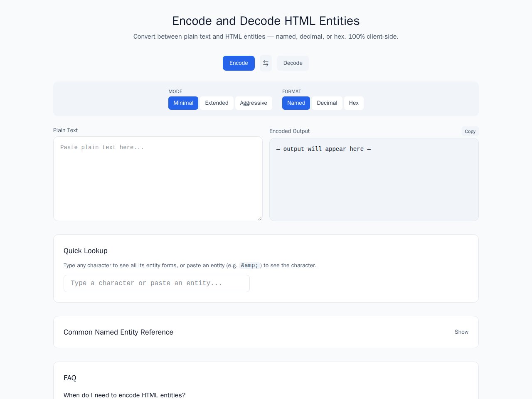The width and height of the screenshot is (532, 399).
Task: Select Aggressive encoding mode
Action: click(254, 103)
